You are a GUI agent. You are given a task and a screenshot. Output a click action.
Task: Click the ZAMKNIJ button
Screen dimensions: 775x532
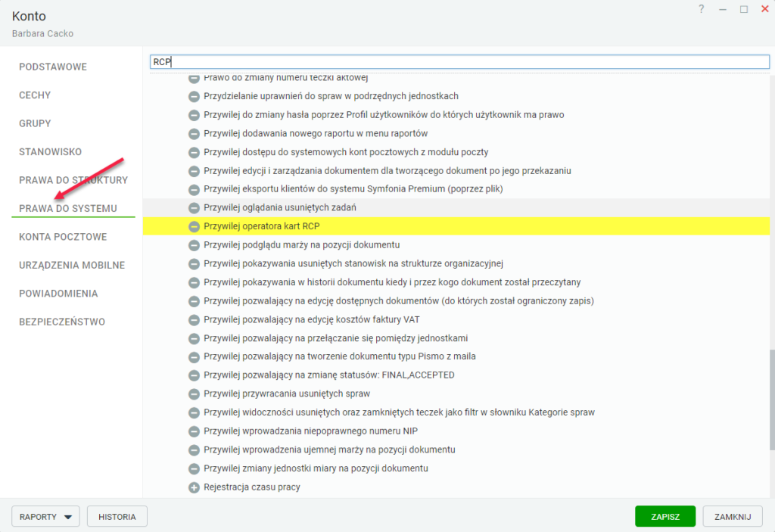[733, 517]
